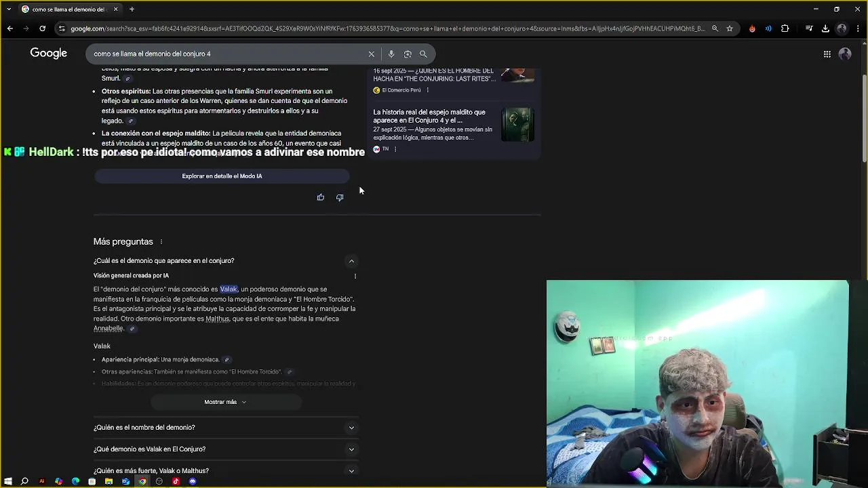Open '¿QUIEN ES EL HOMBRE DEL HACHA' article

pos(434,75)
